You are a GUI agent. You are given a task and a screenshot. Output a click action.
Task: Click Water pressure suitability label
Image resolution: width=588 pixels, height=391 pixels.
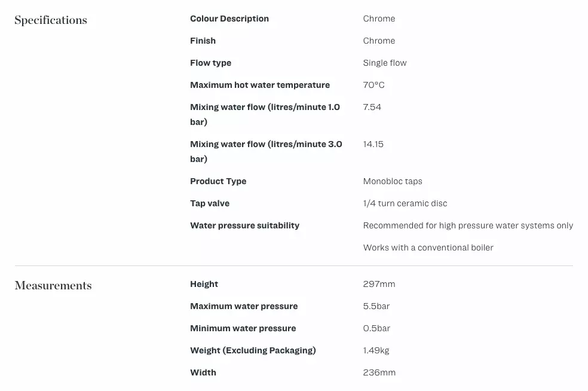tap(244, 225)
